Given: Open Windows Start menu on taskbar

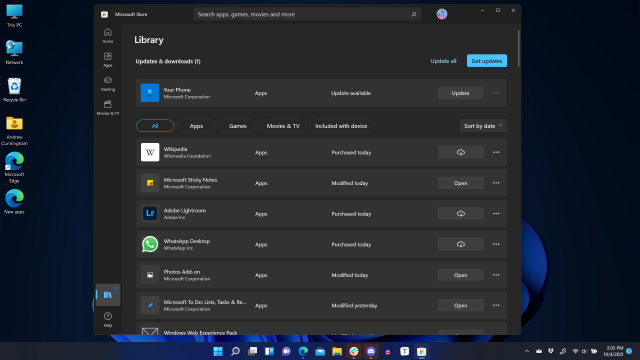Looking at the screenshot, I should click(218, 351).
